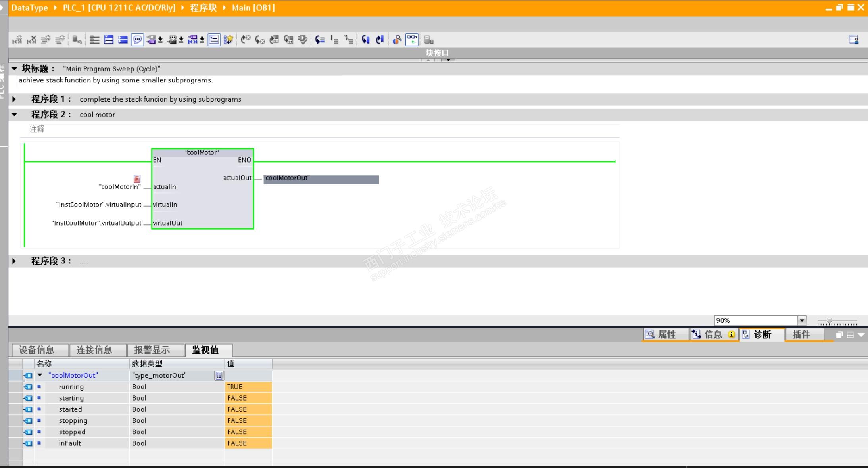
Task: Click the zoom slider handle
Action: tap(829, 321)
